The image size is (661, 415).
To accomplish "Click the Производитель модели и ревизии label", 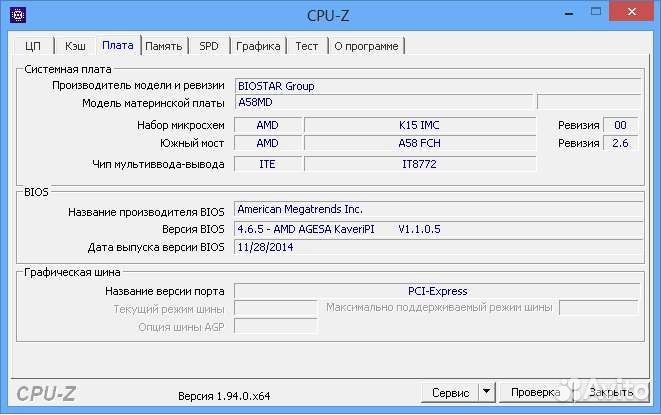I will tap(138, 86).
